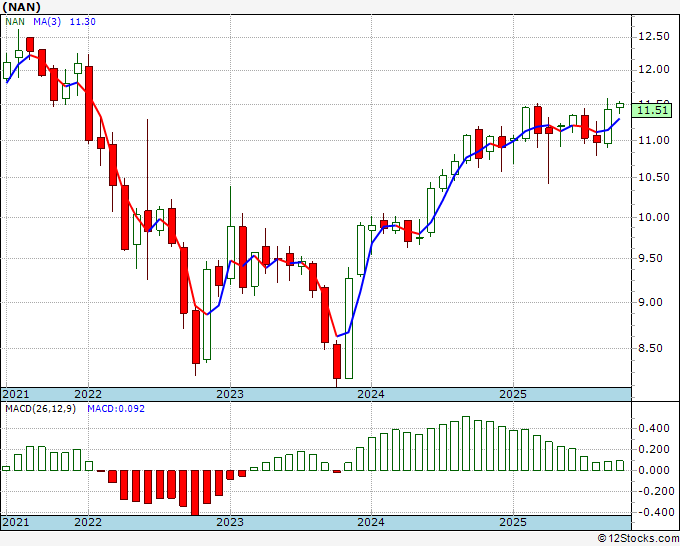
Task: Click the lowest red candlestick near 8.20
Action: tap(337, 361)
